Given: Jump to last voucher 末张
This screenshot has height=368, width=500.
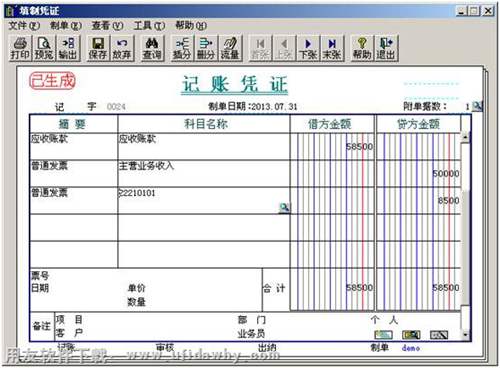Looking at the screenshot, I should click(332, 48).
